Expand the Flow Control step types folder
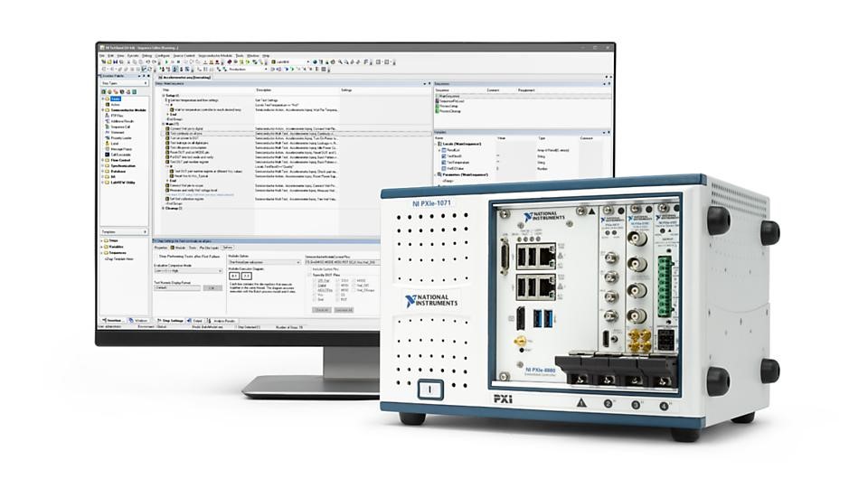 102,161
